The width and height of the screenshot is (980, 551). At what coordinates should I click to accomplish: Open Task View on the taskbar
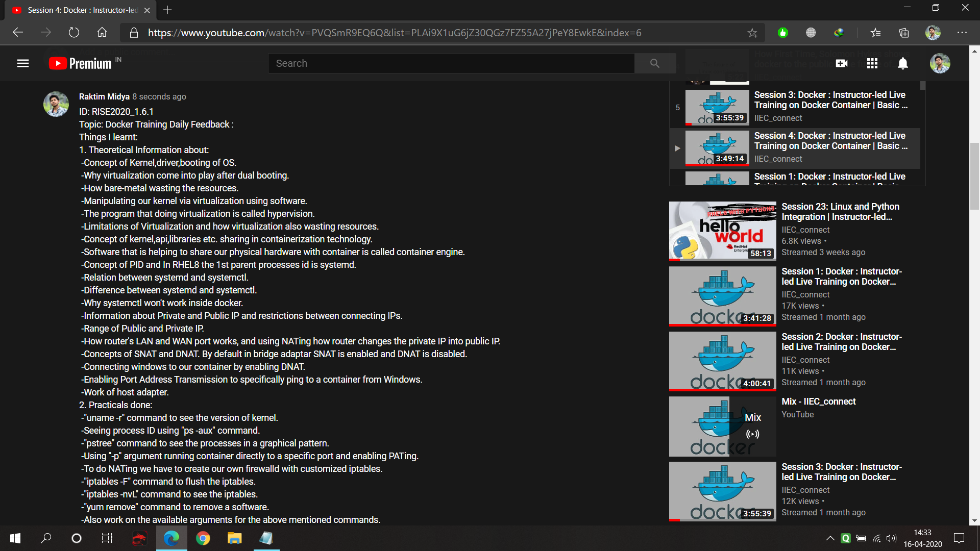(x=107, y=538)
